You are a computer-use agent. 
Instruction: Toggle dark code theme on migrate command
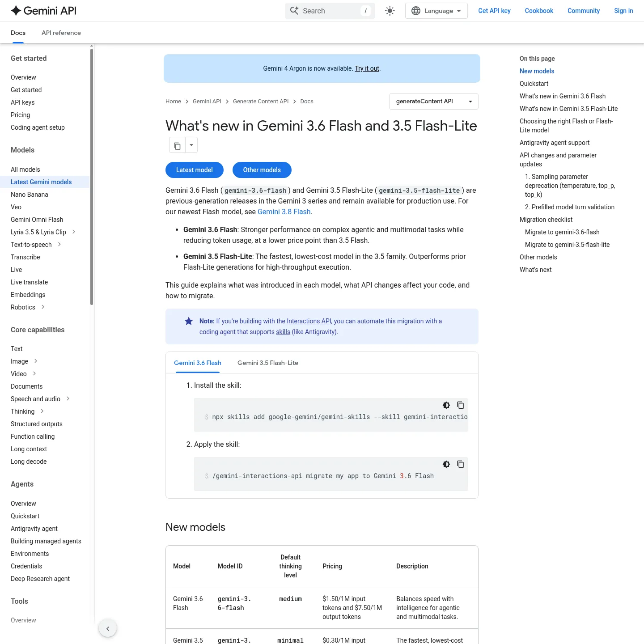coord(446,464)
